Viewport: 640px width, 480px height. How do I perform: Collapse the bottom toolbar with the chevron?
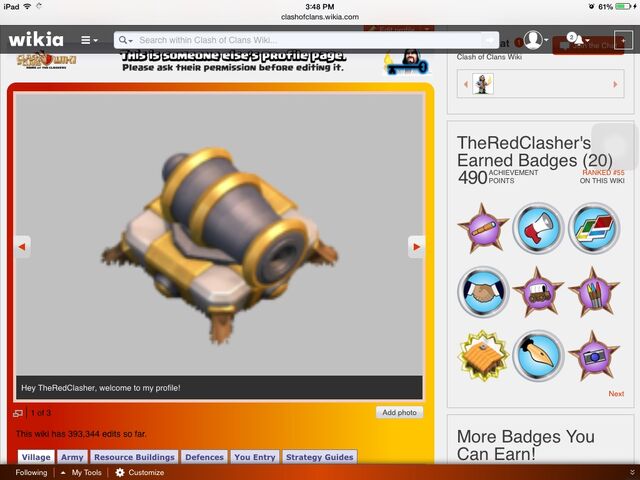tap(632, 472)
